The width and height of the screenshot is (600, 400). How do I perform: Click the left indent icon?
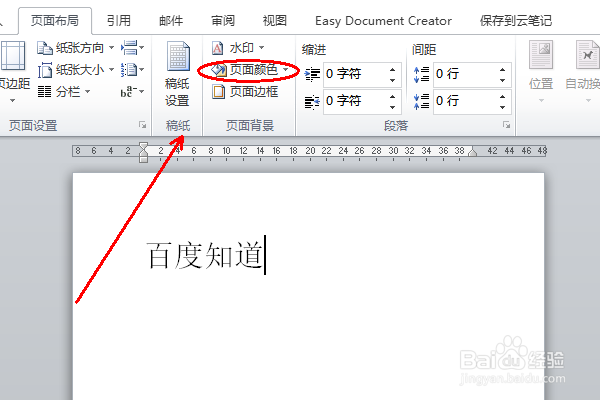(312, 74)
